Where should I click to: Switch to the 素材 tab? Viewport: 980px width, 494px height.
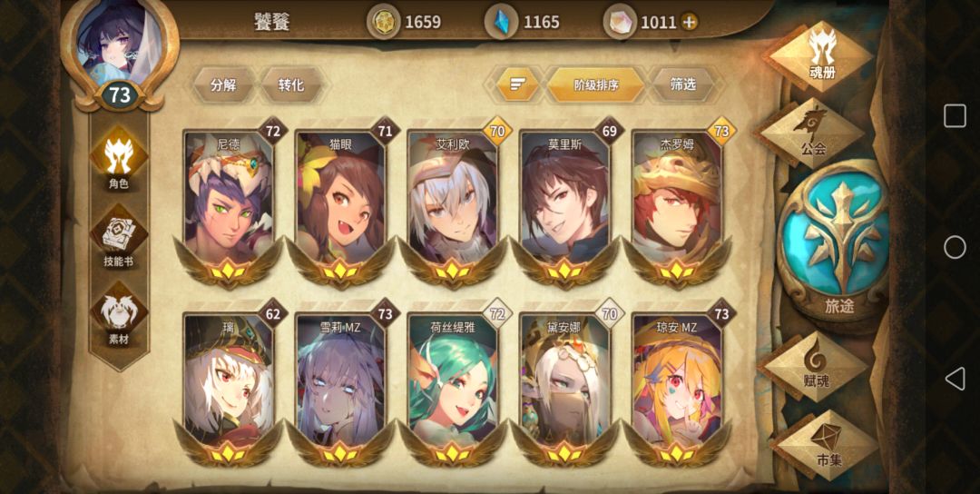[x=118, y=314]
